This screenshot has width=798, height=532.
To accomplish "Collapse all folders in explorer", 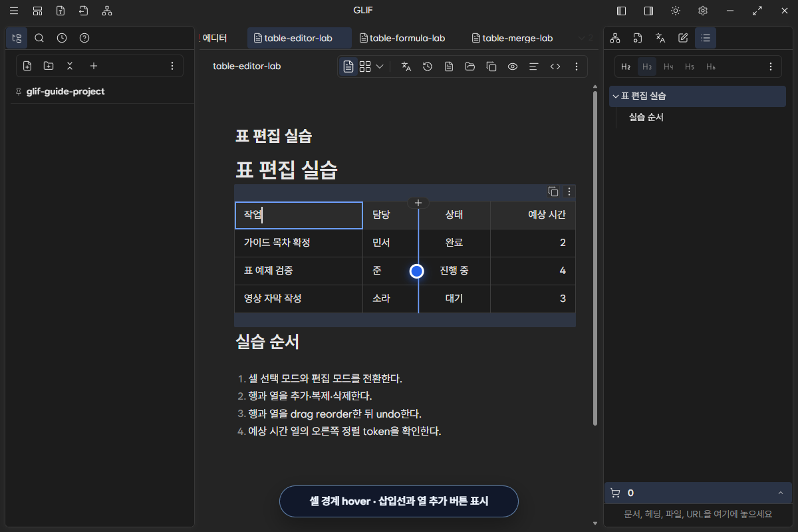I will tap(70, 66).
